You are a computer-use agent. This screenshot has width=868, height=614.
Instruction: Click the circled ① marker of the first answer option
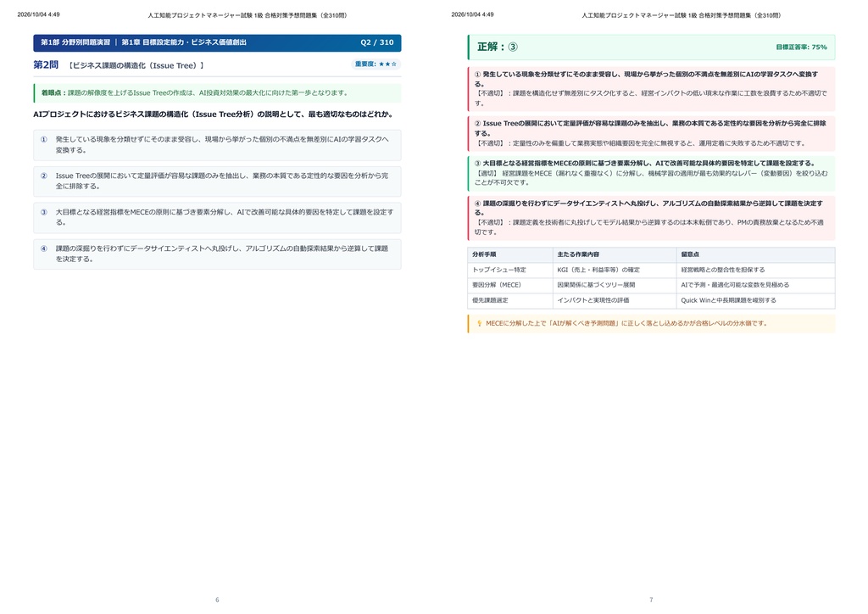(x=44, y=140)
